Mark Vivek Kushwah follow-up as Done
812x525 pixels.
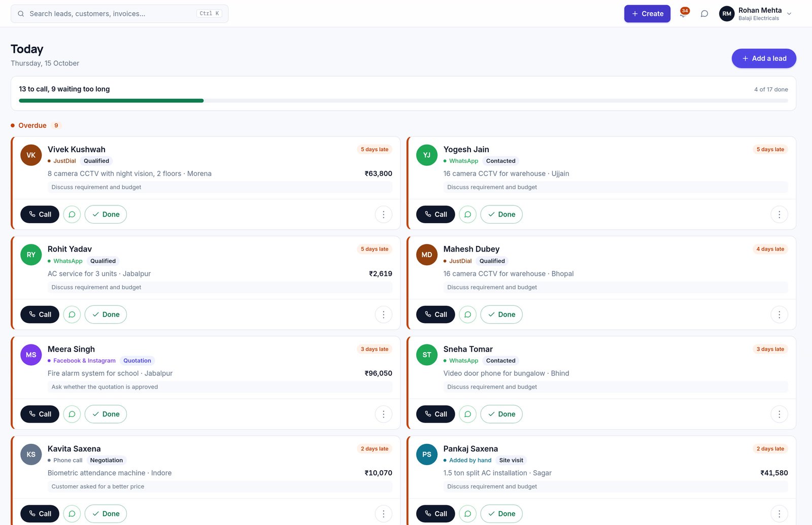(x=106, y=215)
